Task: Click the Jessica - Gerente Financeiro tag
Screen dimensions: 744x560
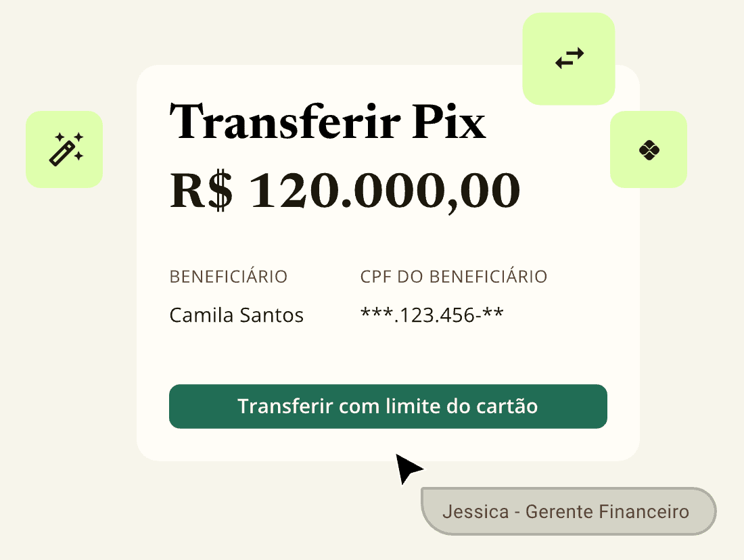Action: pyautogui.click(x=568, y=511)
